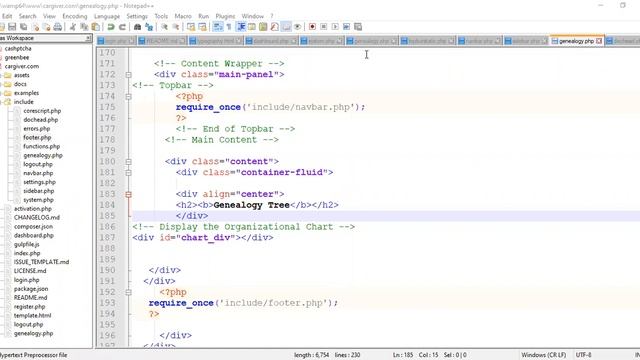The width and height of the screenshot is (640, 360).
Task: Toggle the Folder as Workspace panel icon
Action: click(x=287, y=27)
